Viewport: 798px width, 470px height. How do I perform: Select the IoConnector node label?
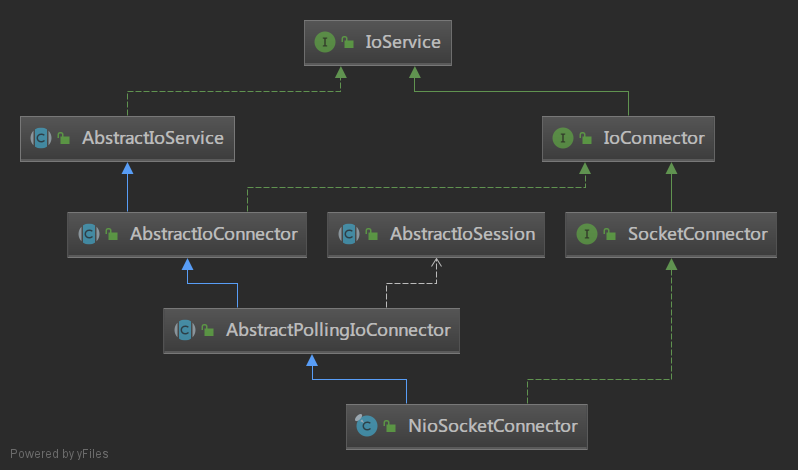(655, 138)
